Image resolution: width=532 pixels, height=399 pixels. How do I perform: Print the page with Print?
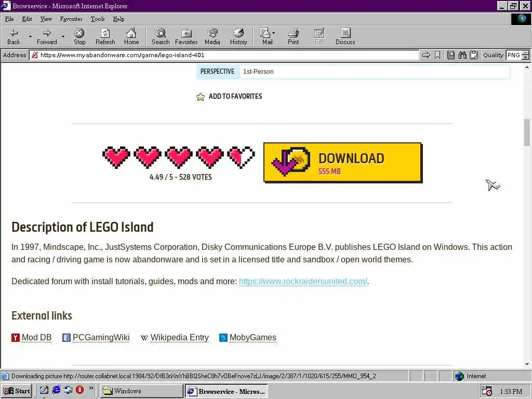coord(294,37)
